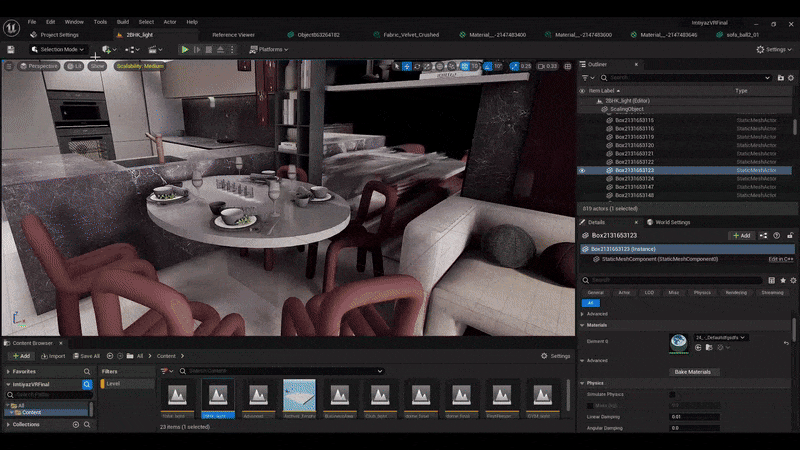Enable the Simulate Physics checkbox
This screenshot has width=800, height=450.
673,395
